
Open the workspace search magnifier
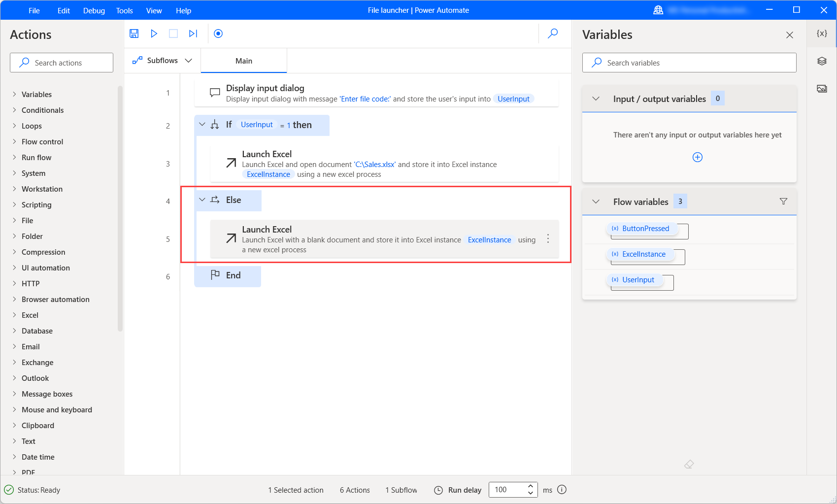(552, 34)
